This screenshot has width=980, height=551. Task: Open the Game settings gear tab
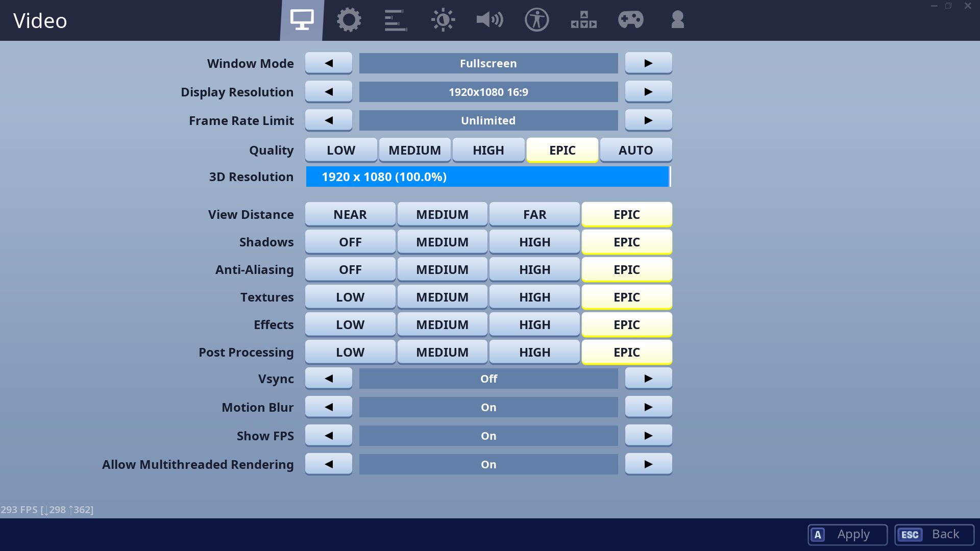coord(349,20)
